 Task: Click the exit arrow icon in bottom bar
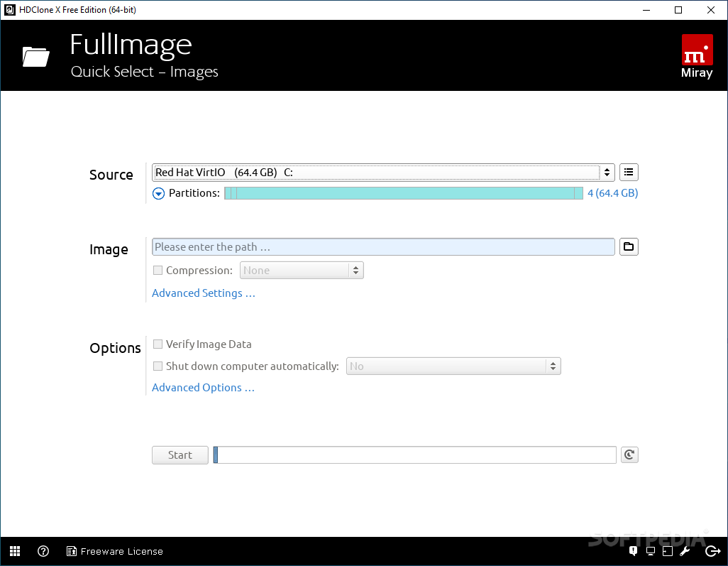[x=712, y=551]
